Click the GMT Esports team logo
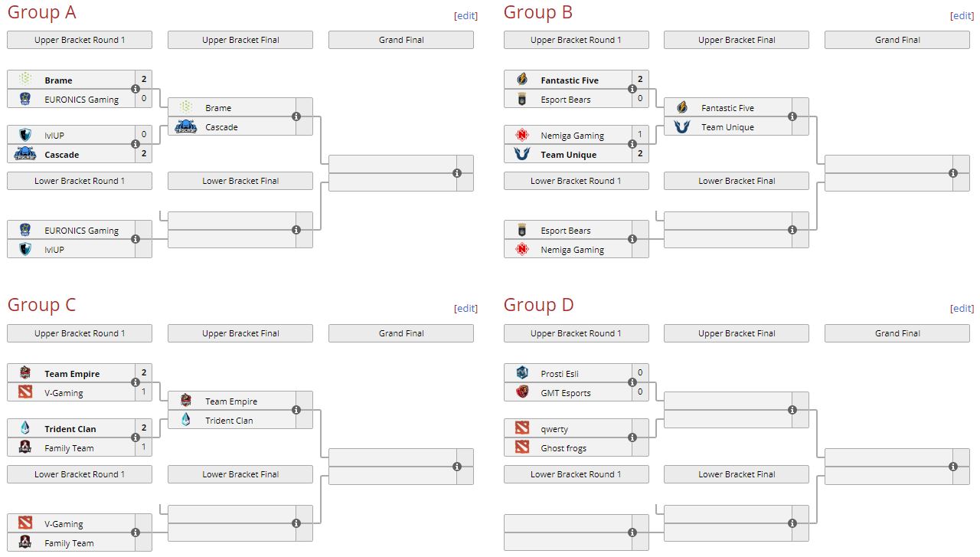Viewport: 980px width, 557px height. click(522, 392)
